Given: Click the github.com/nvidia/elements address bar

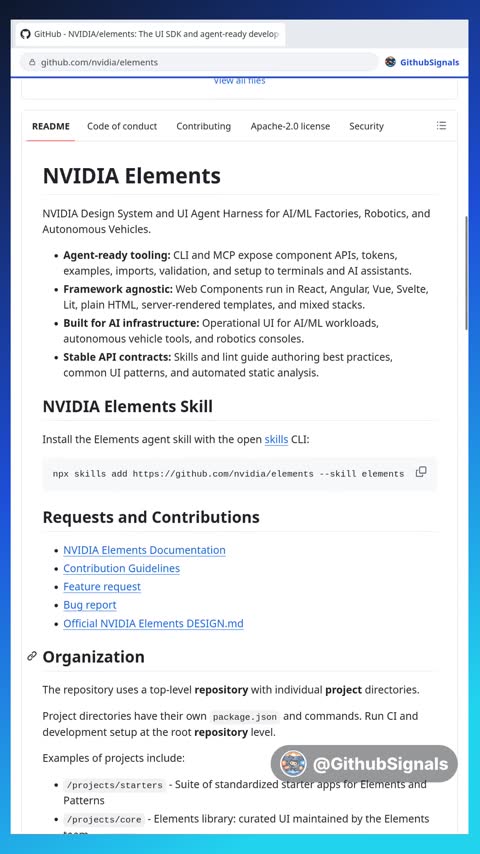Looking at the screenshot, I should (x=199, y=62).
